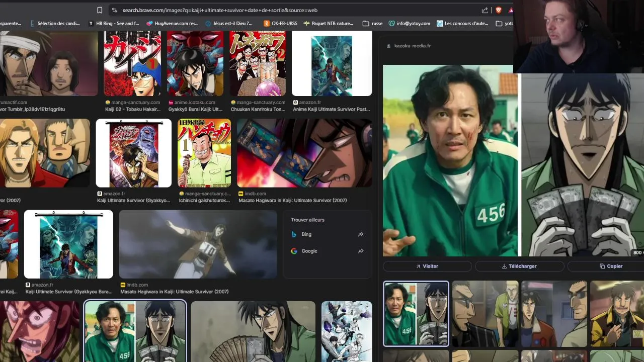Open the 'HB Ring - See and f...' bookmark

point(114,23)
